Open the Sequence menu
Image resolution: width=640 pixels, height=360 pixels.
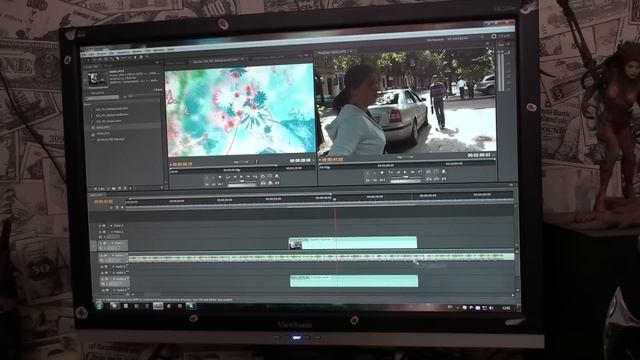click(x=123, y=52)
